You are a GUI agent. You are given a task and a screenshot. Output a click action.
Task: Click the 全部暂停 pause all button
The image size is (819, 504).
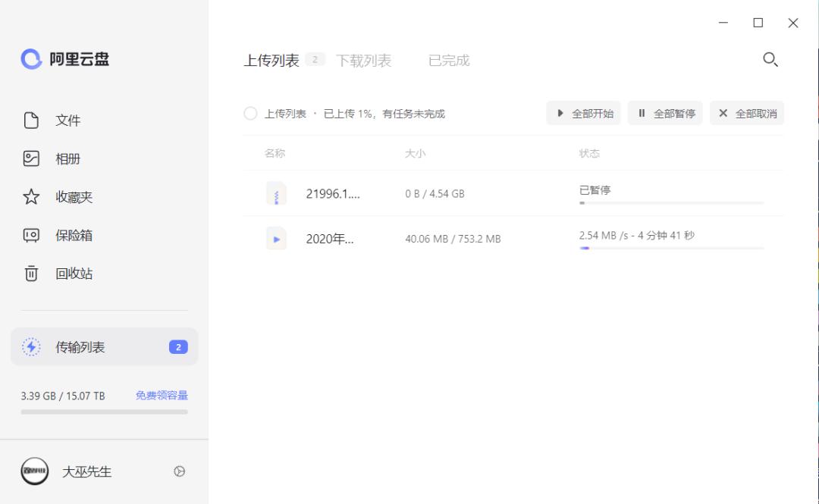pos(665,113)
